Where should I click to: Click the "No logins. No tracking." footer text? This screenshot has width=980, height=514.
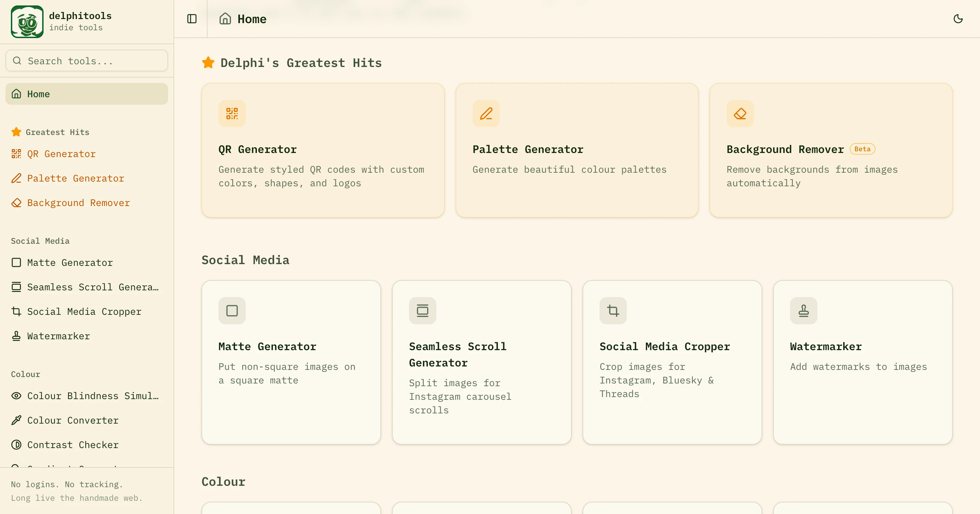coord(67,484)
